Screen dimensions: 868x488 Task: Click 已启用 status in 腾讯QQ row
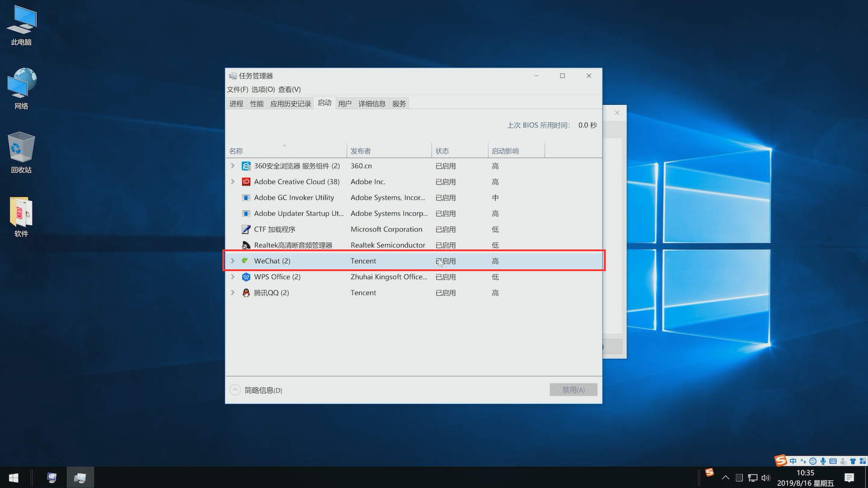(x=445, y=293)
